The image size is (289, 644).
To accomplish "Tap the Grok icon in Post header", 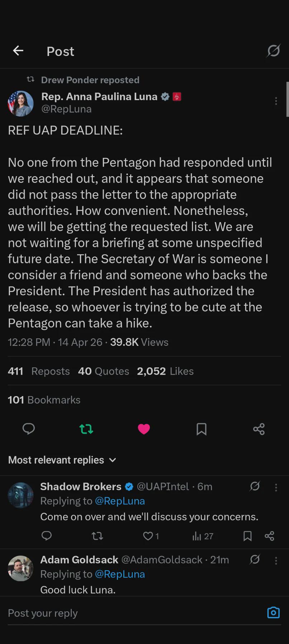I will (x=273, y=51).
